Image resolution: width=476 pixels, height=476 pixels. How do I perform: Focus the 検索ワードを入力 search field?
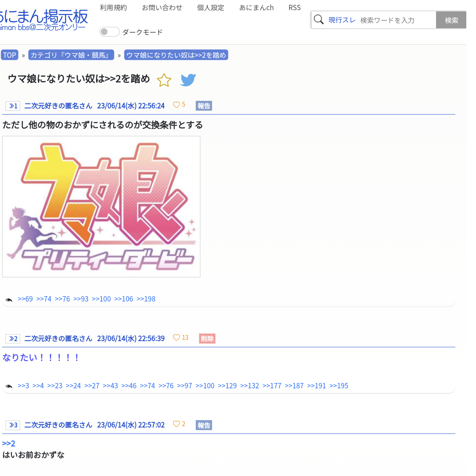396,20
